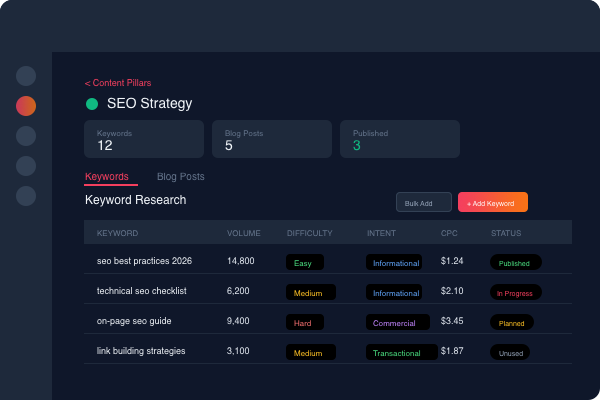The height and width of the screenshot is (400, 600).
Task: Sort by DIFFICULTY column header
Action: 310,233
